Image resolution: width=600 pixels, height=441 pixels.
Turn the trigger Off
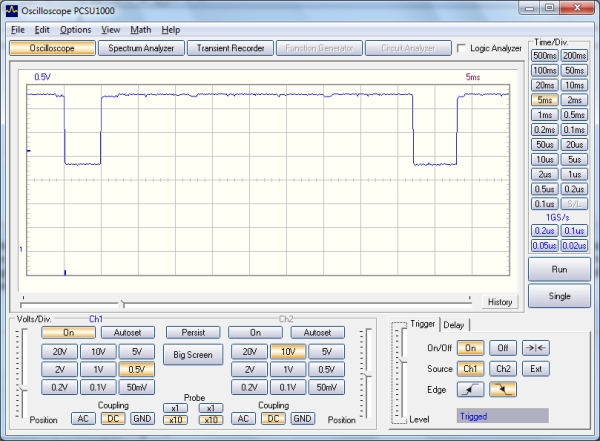click(x=503, y=347)
